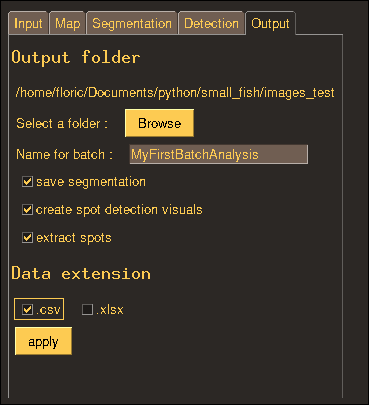Browse for an output folder
369x405 pixels.
click(x=159, y=123)
